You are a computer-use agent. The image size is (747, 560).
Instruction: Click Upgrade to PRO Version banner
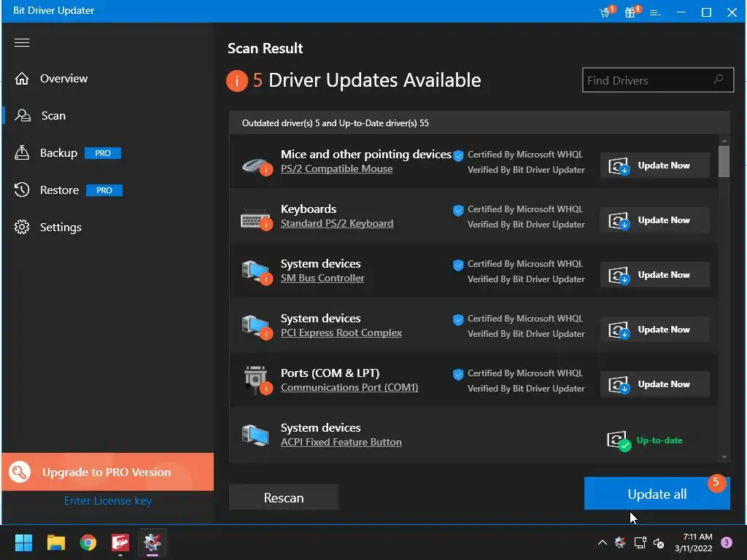(108, 472)
